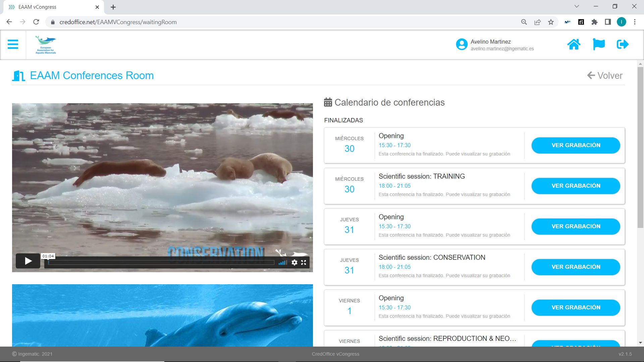The width and height of the screenshot is (644, 362).
Task: Open the video settings gear
Action: (294, 262)
